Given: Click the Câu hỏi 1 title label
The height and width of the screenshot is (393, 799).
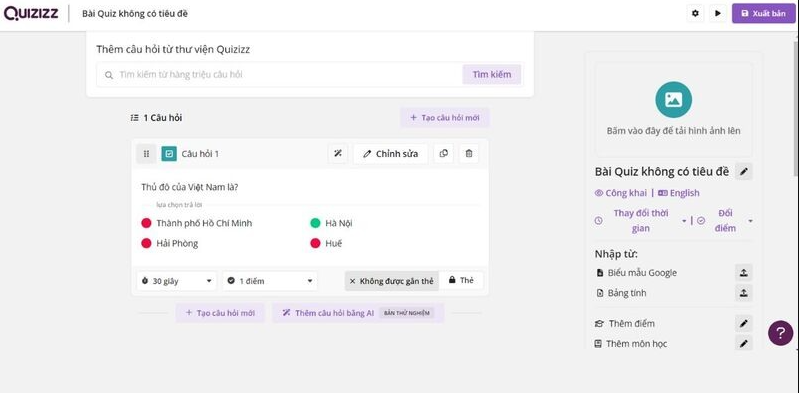Looking at the screenshot, I should point(200,153).
